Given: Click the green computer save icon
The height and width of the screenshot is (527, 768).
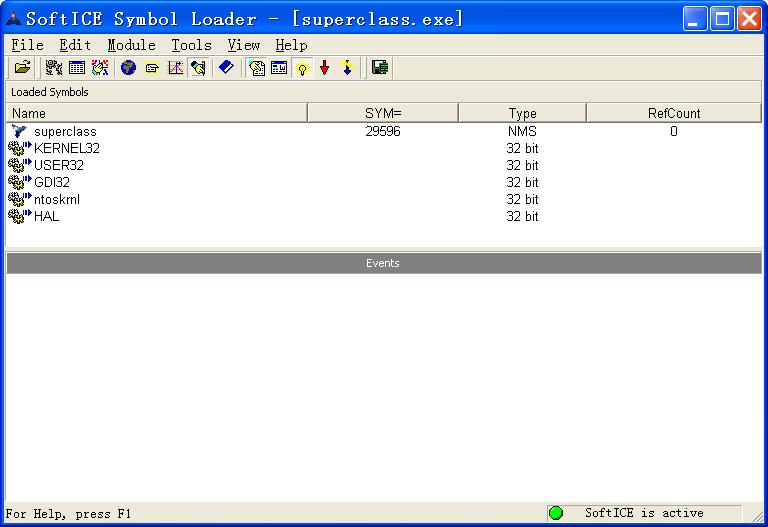Looking at the screenshot, I should coord(380,68).
